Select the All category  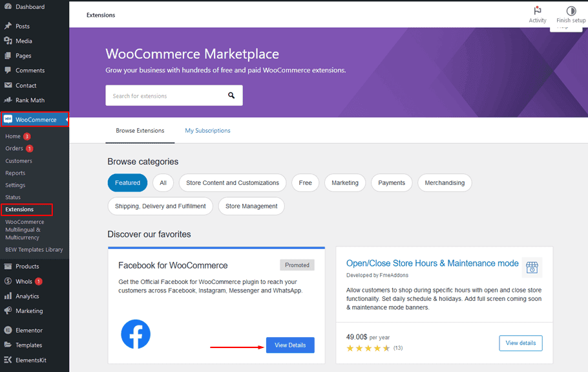pyautogui.click(x=163, y=183)
